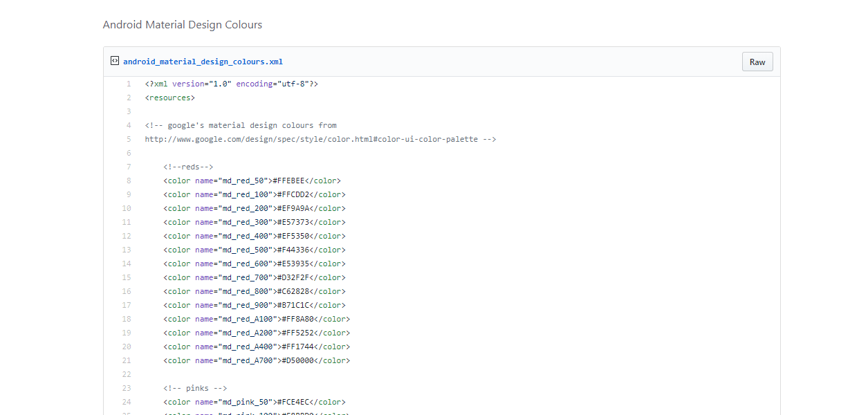The height and width of the screenshot is (415, 868).
Task: Click the md_red_A200 color line
Action: tap(257, 333)
